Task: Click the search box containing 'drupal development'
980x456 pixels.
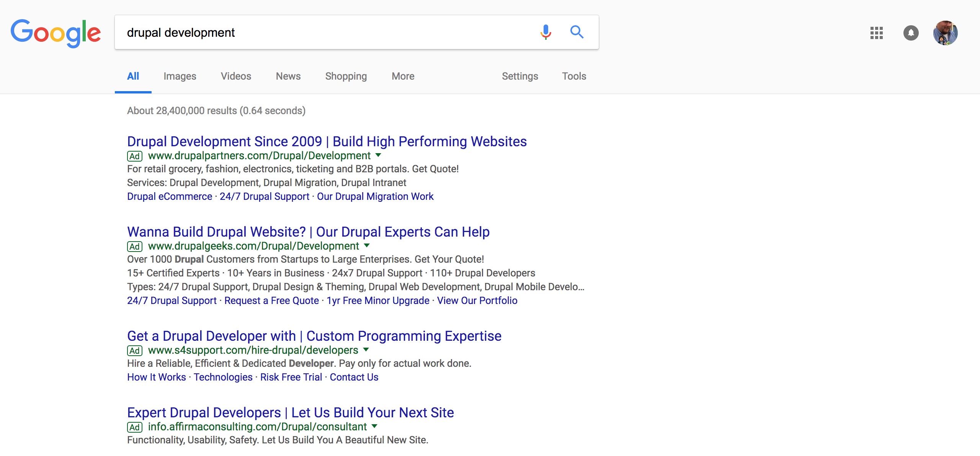Action: tap(357, 32)
